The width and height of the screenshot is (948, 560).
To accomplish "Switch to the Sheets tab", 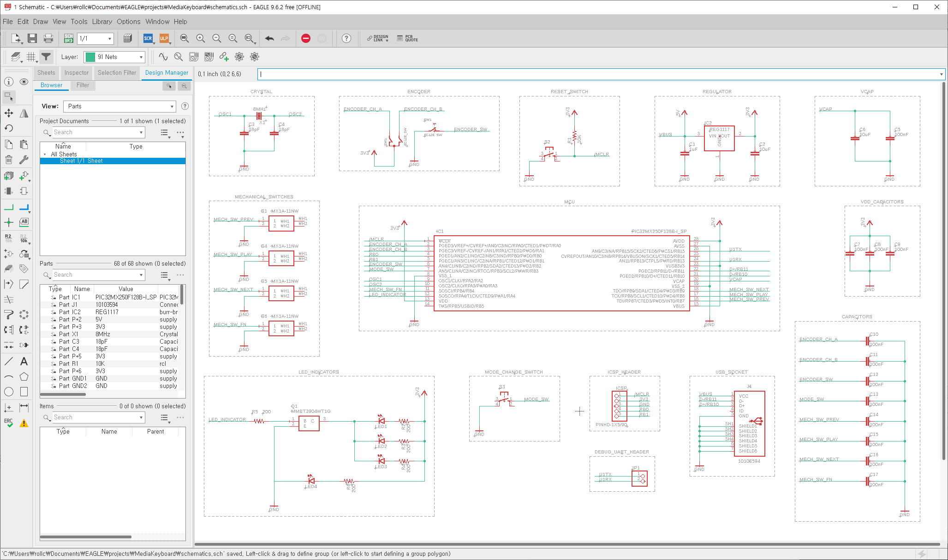I will pos(46,73).
